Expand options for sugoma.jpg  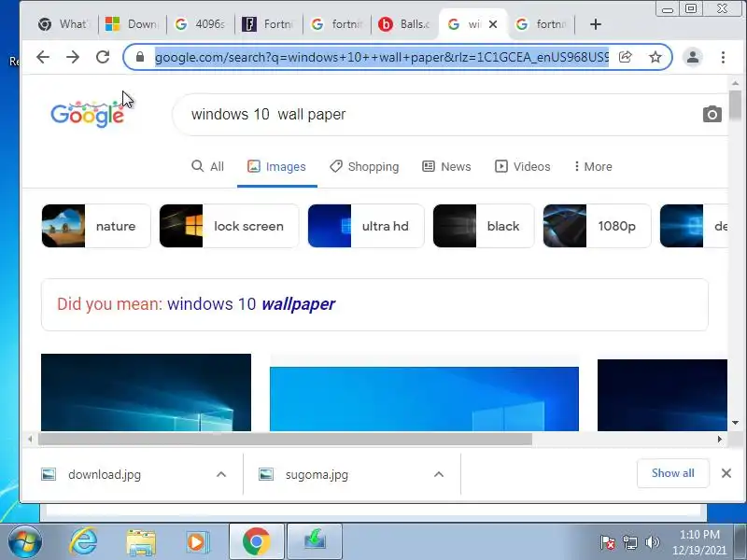pyautogui.click(x=439, y=474)
